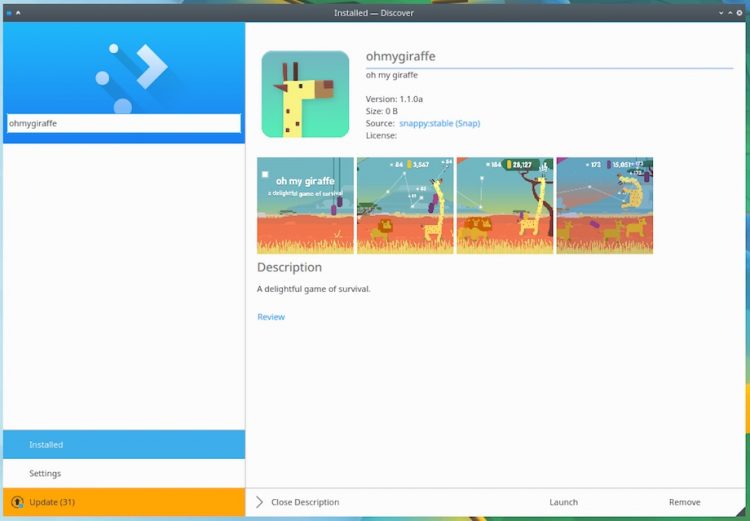Screen dimensions: 750x521
Task: Click the window menu icon in title bar
Action: click(x=9, y=13)
